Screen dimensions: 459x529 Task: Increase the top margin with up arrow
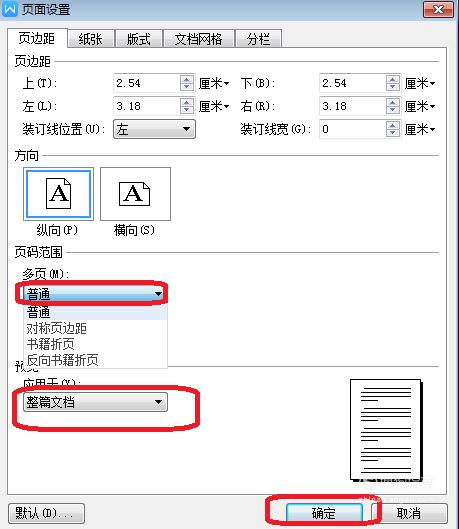[x=187, y=80]
